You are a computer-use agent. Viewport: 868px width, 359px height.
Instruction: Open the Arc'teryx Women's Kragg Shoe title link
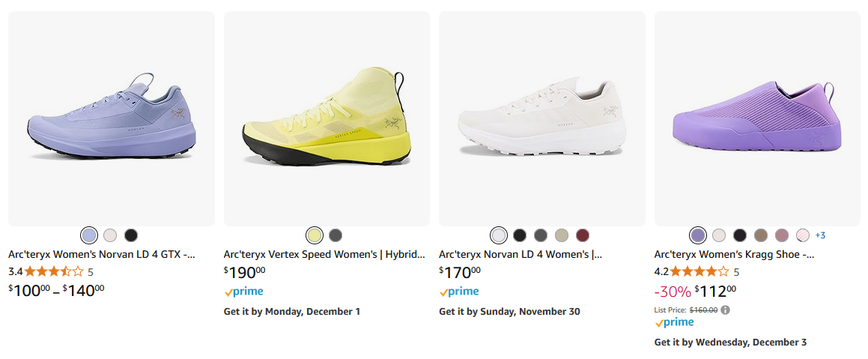734,255
